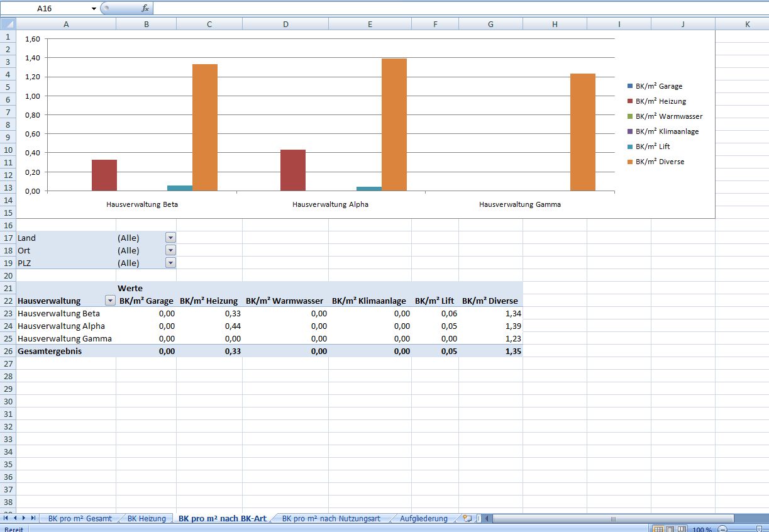Click the 1,60 label on chart axis

33,39
